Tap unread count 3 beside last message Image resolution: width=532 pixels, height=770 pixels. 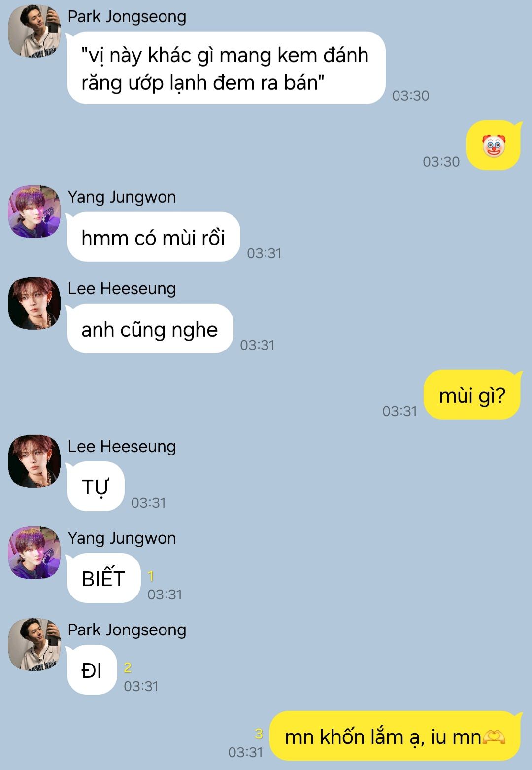coord(259,734)
